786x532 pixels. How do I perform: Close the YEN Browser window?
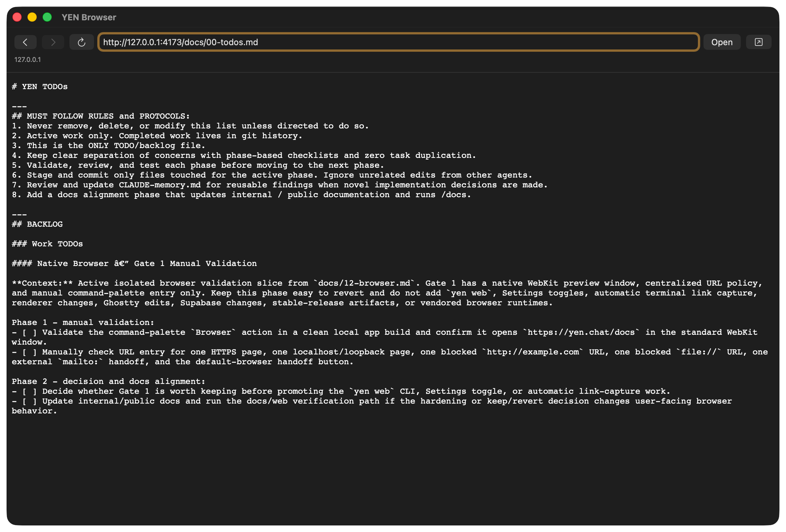pyautogui.click(x=17, y=17)
